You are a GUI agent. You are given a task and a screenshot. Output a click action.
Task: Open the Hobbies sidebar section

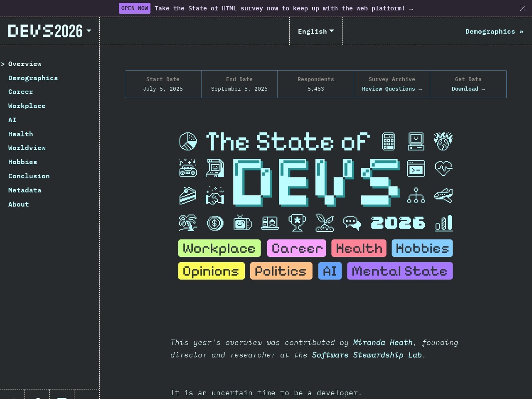coord(23,162)
